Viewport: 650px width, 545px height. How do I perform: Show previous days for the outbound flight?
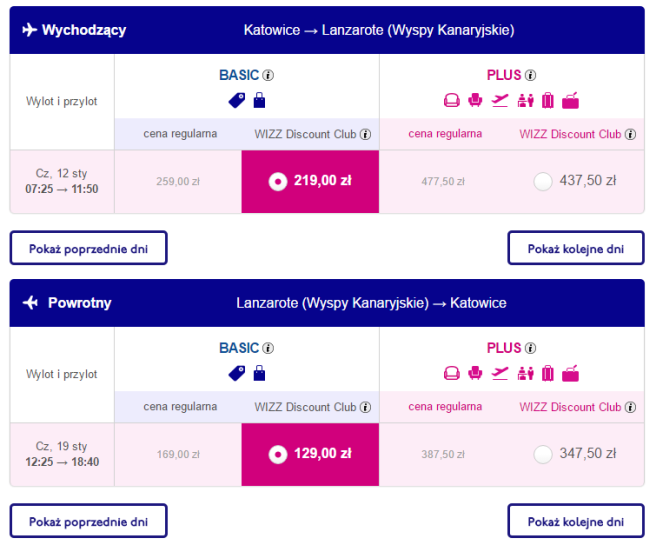89,248
